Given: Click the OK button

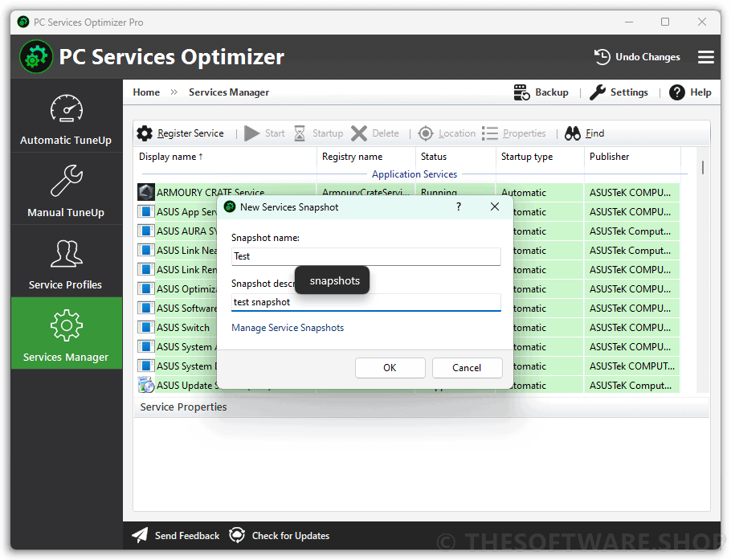Looking at the screenshot, I should (390, 368).
